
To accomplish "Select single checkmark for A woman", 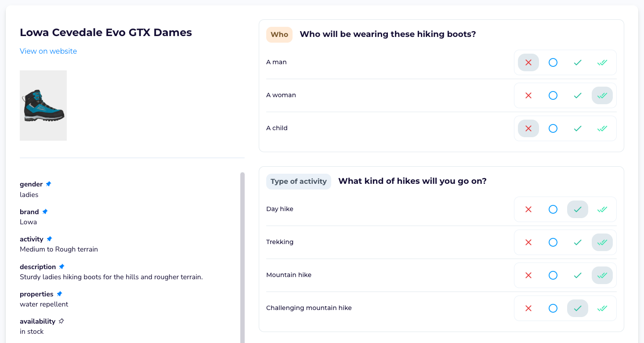I will (x=578, y=95).
